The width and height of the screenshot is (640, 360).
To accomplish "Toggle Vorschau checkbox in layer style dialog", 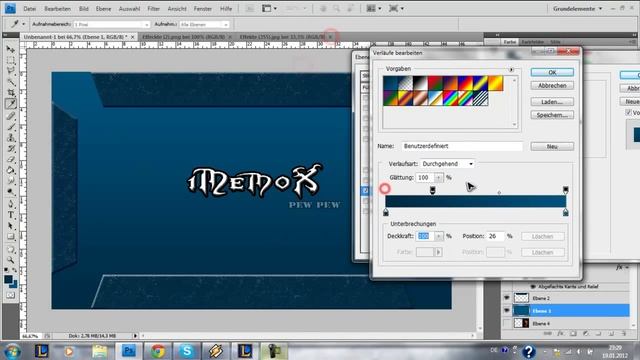I will click(629, 112).
